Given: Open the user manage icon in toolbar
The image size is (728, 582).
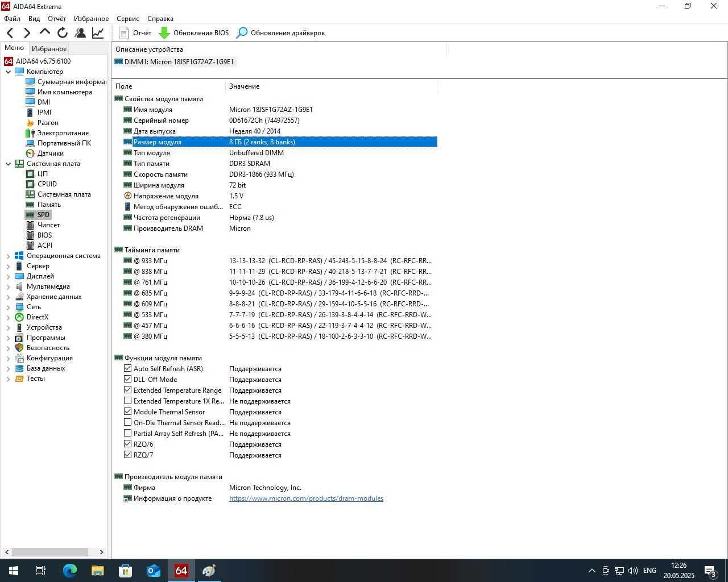Looking at the screenshot, I should tap(80, 33).
